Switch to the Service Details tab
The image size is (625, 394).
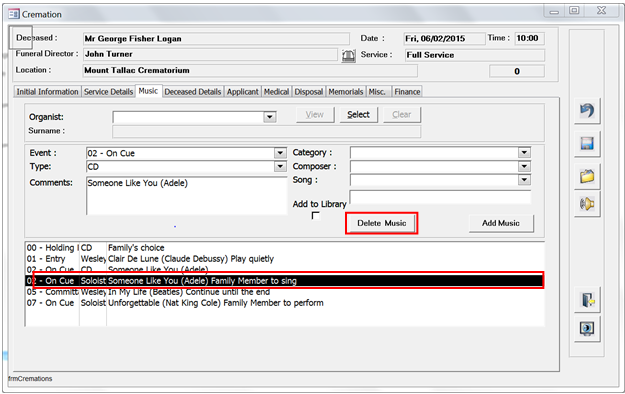click(108, 92)
